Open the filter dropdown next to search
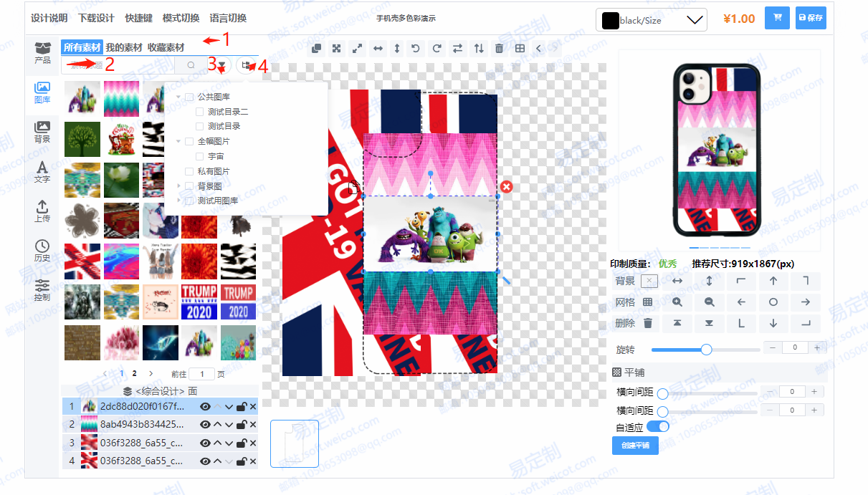Image resolution: width=868 pixels, height=495 pixels. click(221, 65)
